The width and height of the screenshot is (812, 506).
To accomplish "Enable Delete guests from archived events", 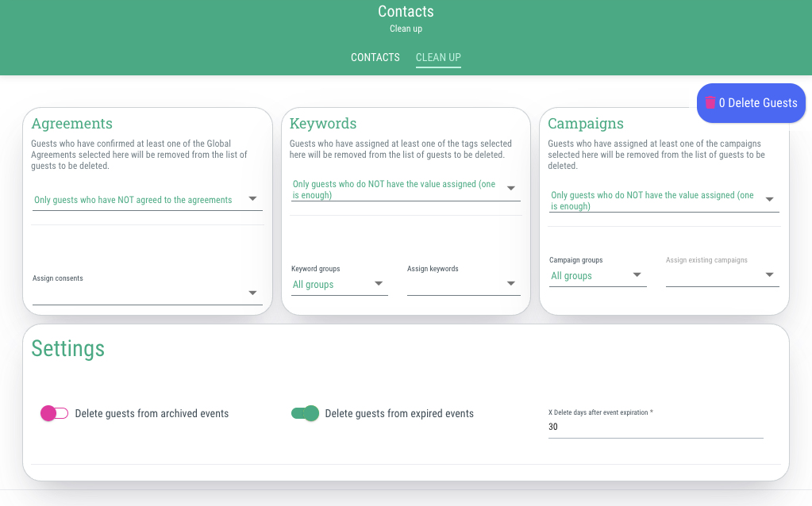I will (x=55, y=413).
